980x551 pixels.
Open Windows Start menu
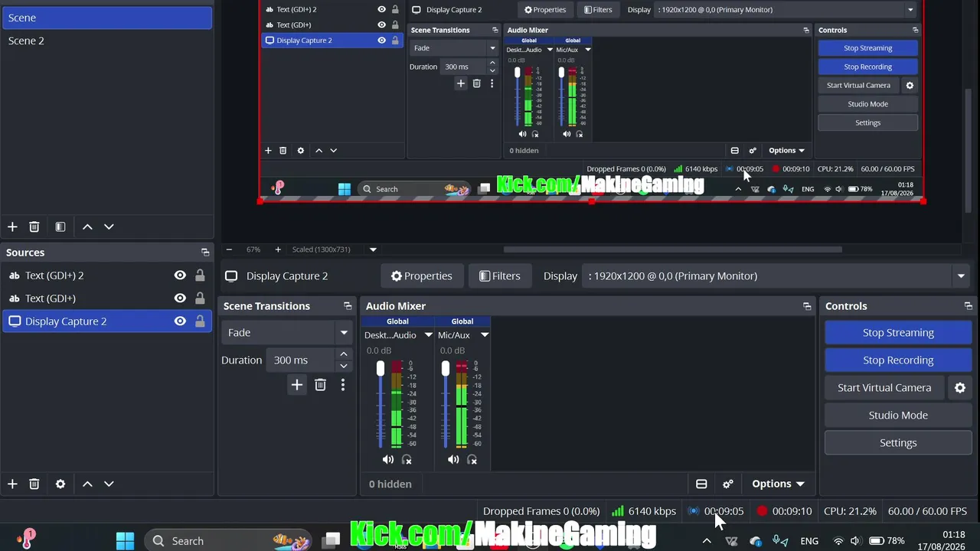tap(126, 540)
